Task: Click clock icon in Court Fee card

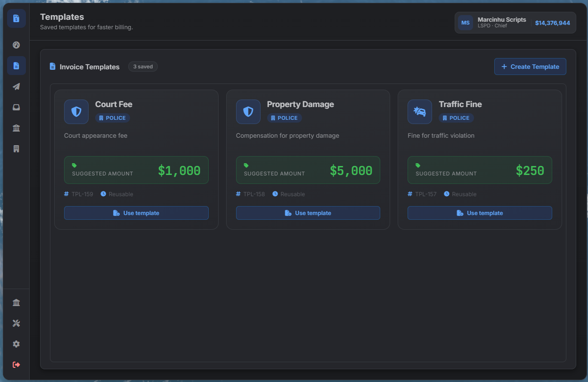Action: click(103, 194)
